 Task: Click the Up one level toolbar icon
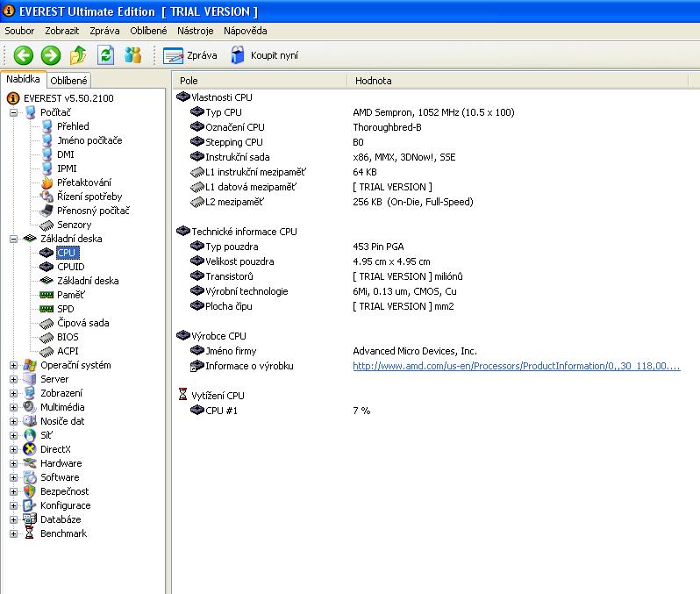click(78, 55)
